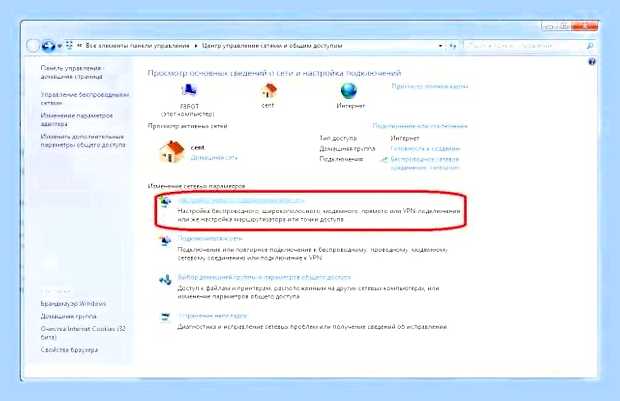Click the Internet globe icon
Image resolution: width=620 pixels, height=401 pixels.
(349, 91)
